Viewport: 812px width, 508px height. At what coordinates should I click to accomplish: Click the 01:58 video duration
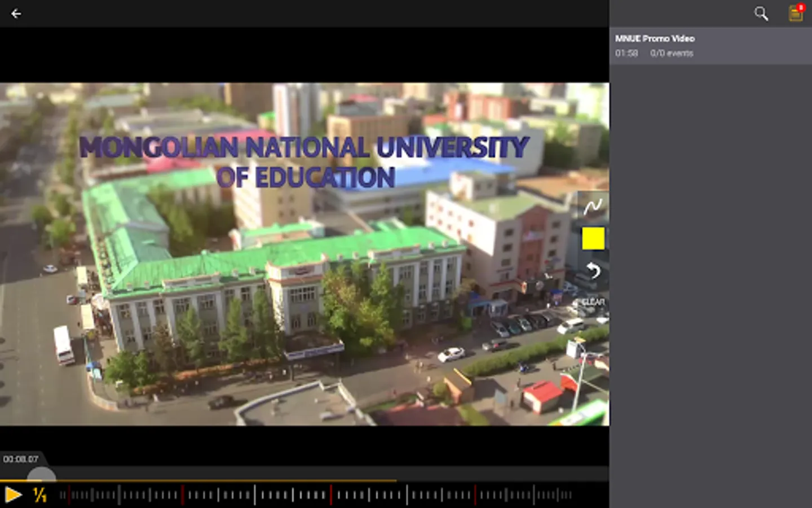(626, 53)
